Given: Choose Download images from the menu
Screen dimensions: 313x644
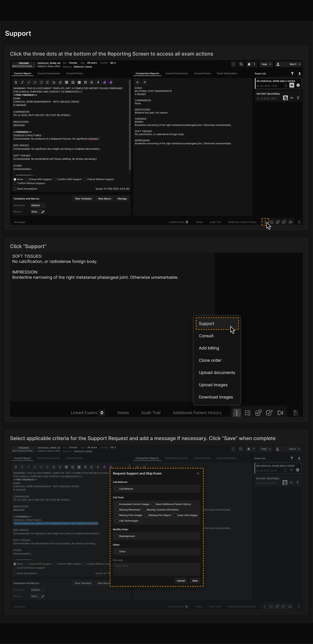Looking at the screenshot, I should (x=217, y=397).
